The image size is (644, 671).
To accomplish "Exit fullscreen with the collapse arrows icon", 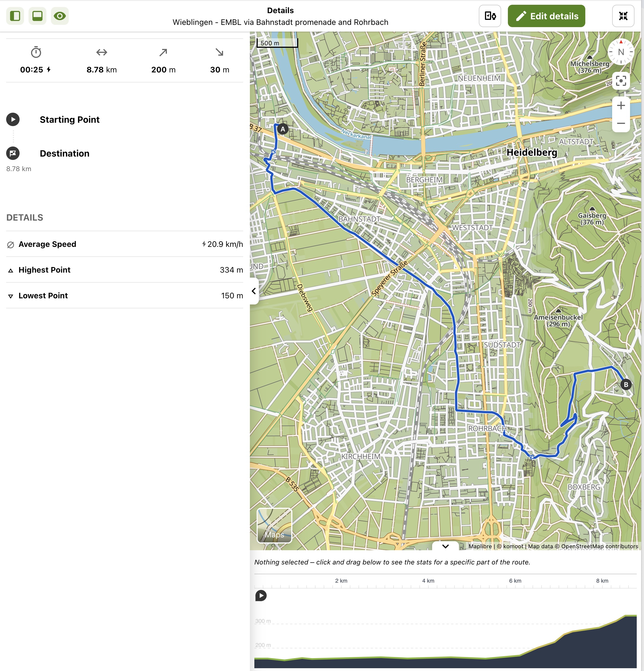I will point(623,16).
